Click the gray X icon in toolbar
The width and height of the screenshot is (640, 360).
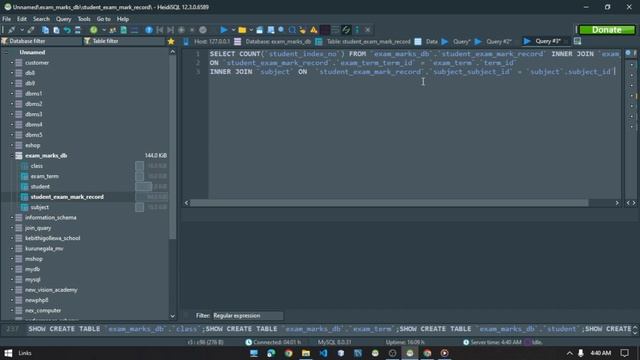click(367, 30)
